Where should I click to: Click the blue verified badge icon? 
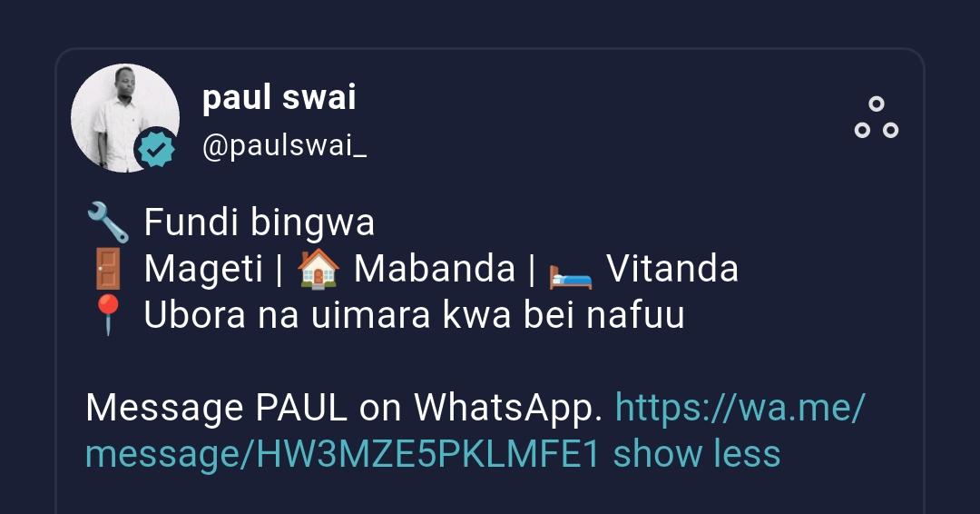(x=155, y=150)
